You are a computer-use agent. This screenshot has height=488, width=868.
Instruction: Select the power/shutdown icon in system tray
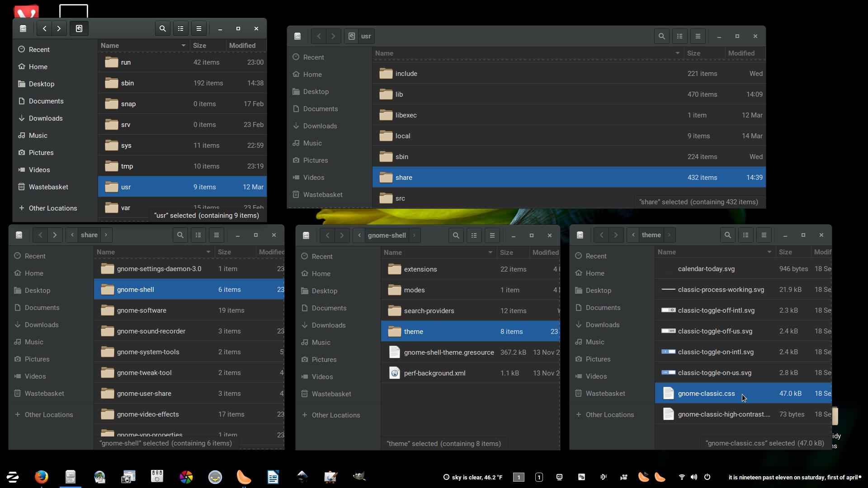pos(707,477)
